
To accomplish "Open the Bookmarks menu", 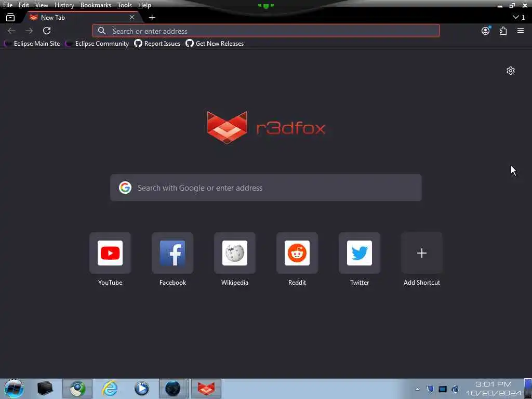I will [96, 5].
